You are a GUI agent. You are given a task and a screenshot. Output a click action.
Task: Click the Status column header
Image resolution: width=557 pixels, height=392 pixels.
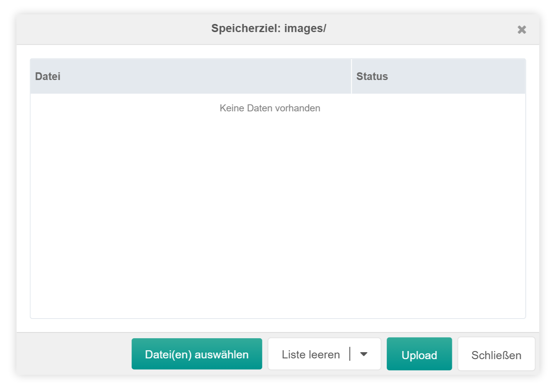[x=372, y=76]
